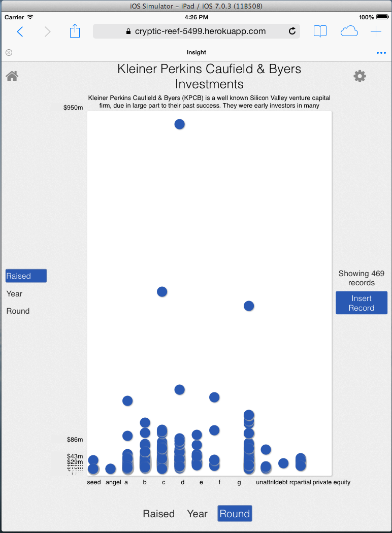
Task: Tap the Safari forward arrow
Action: (x=48, y=31)
